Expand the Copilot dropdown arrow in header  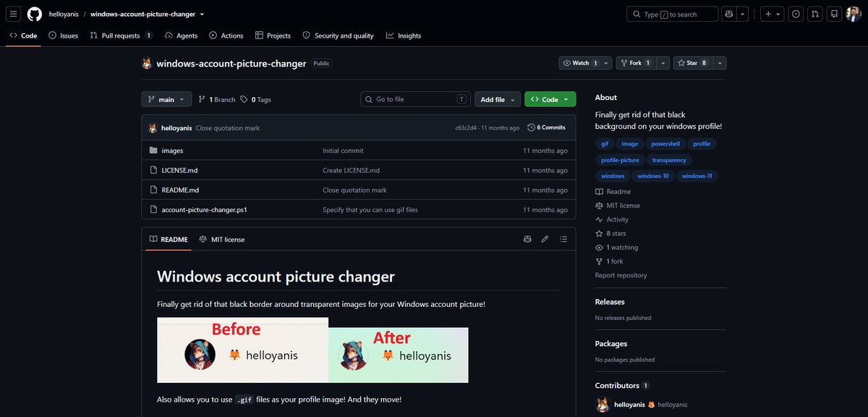pos(742,14)
